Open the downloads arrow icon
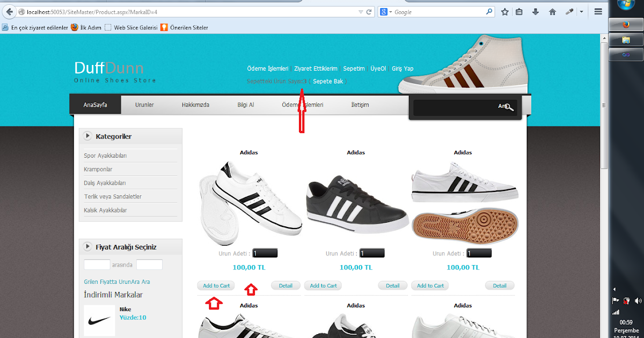The width and height of the screenshot is (644, 338). click(x=536, y=12)
